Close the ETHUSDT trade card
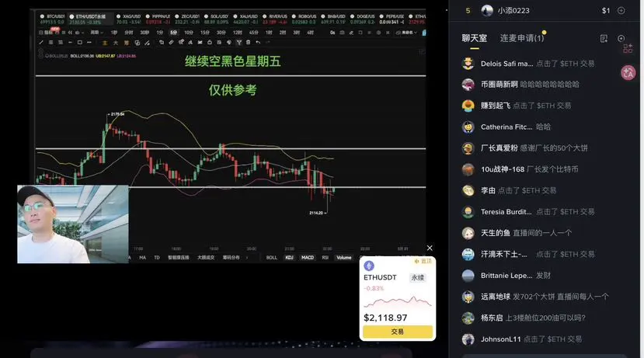Screen dimensions: 644x358 point(430,248)
